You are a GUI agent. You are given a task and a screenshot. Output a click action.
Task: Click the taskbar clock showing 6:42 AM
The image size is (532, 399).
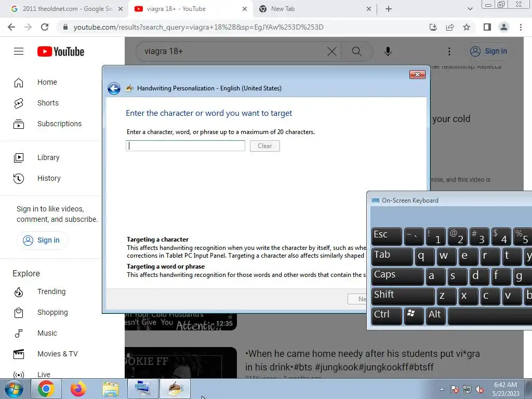506,389
